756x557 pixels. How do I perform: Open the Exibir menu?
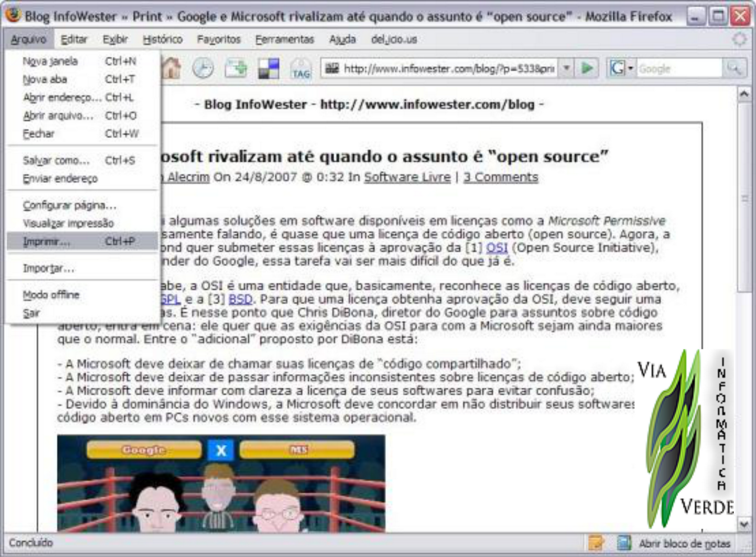point(115,39)
